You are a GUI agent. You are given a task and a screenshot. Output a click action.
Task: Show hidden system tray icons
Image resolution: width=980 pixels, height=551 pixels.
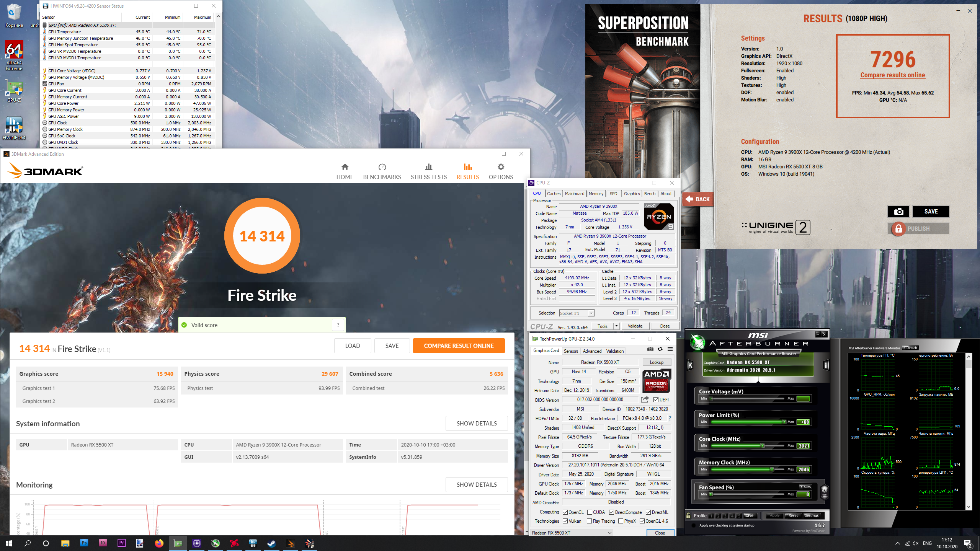pos(897,543)
